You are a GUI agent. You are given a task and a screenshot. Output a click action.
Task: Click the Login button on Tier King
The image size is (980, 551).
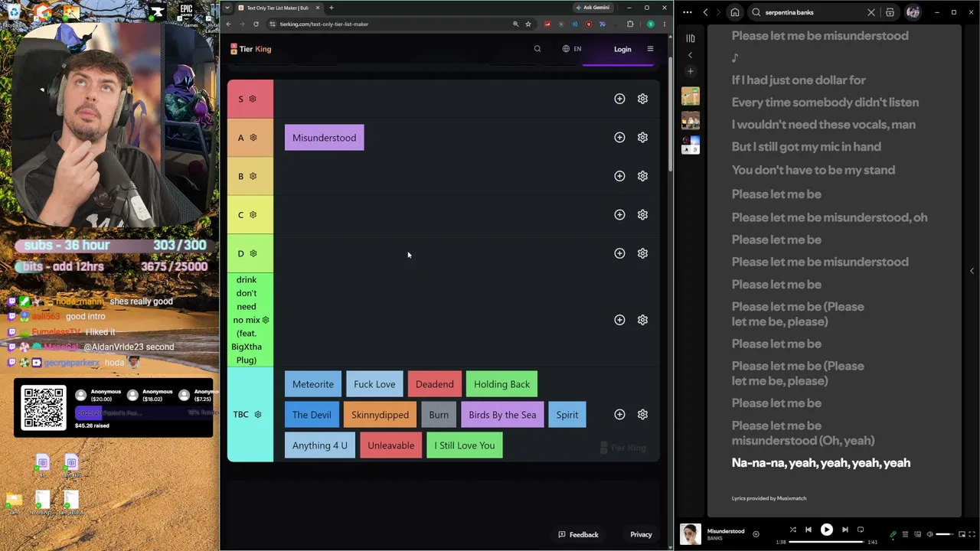tap(622, 49)
